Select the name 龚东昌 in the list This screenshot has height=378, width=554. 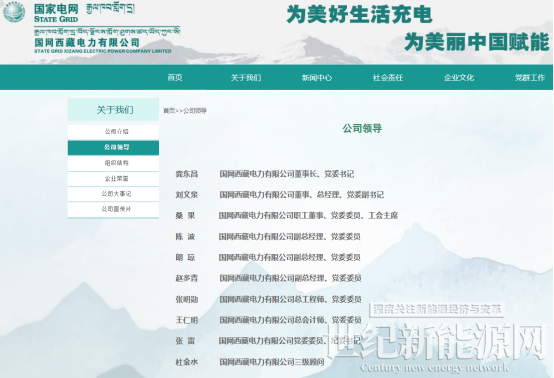(x=187, y=174)
